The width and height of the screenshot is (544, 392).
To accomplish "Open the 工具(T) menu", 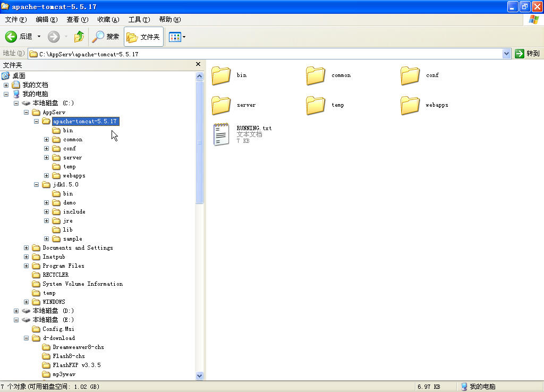I will coord(139,20).
